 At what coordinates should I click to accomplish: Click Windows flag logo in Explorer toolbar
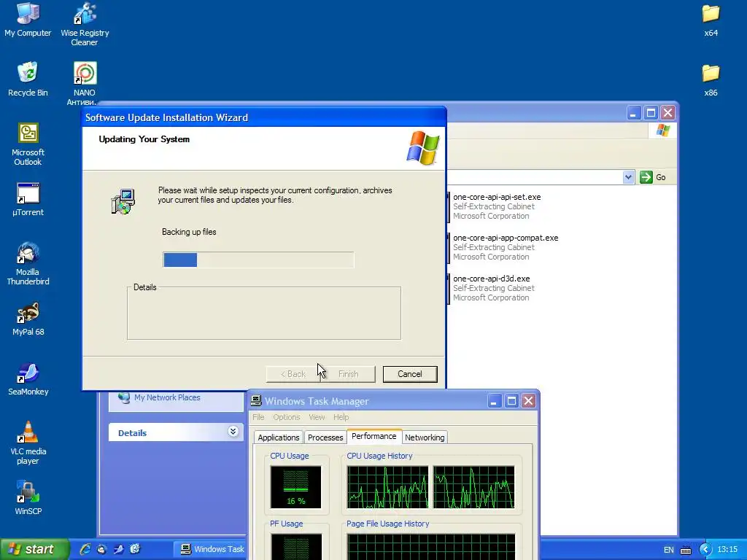pyautogui.click(x=662, y=131)
